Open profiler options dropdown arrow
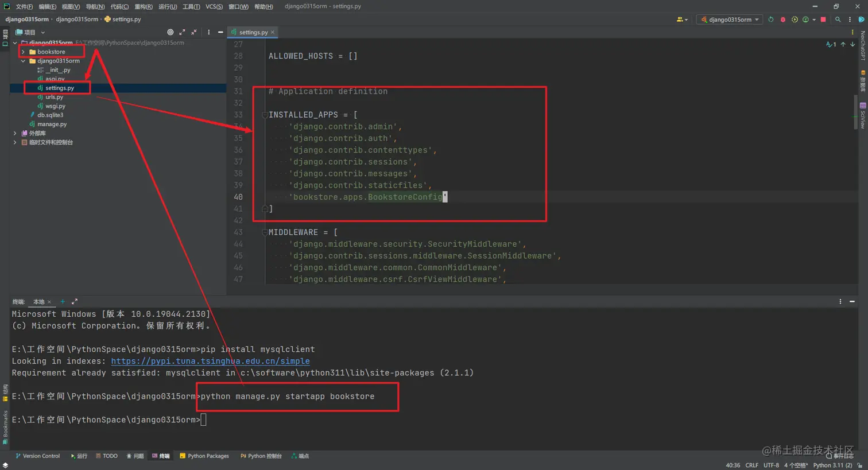Viewport: 868px width, 470px height. click(x=814, y=20)
